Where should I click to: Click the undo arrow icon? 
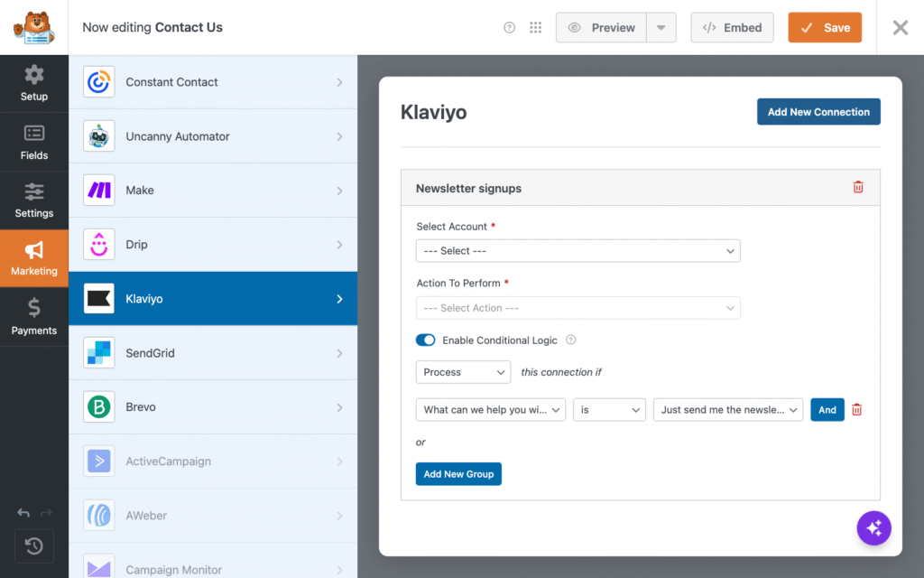tap(23, 513)
